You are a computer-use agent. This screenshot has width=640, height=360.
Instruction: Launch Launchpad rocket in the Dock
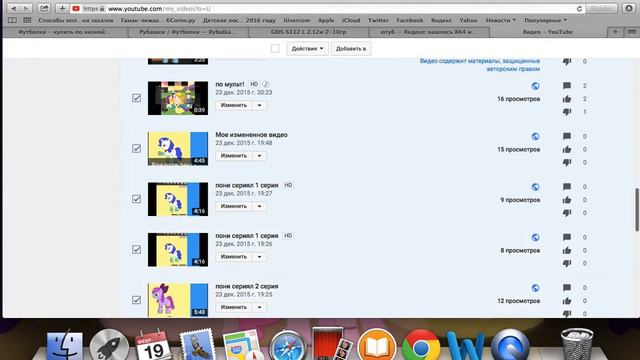point(109,346)
